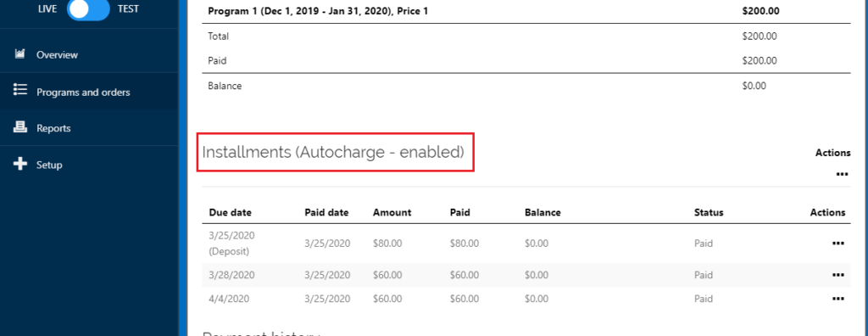Open actions menu for 4/4/2020 installment
868x336 pixels.
pyautogui.click(x=838, y=299)
